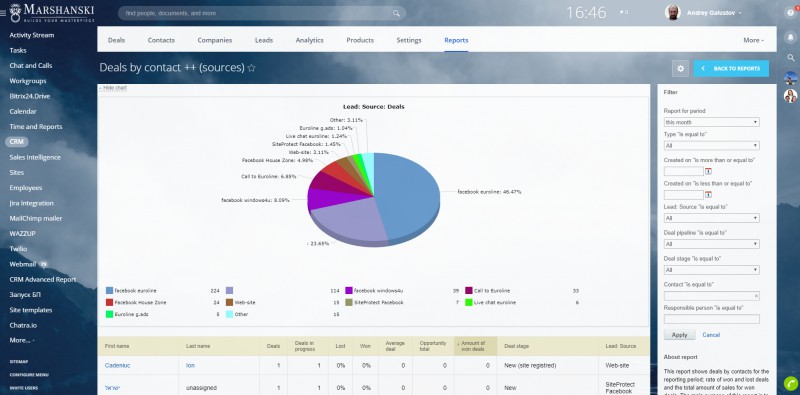Sort table by the Won column header
This screenshot has width=800, height=395.
(x=365, y=346)
